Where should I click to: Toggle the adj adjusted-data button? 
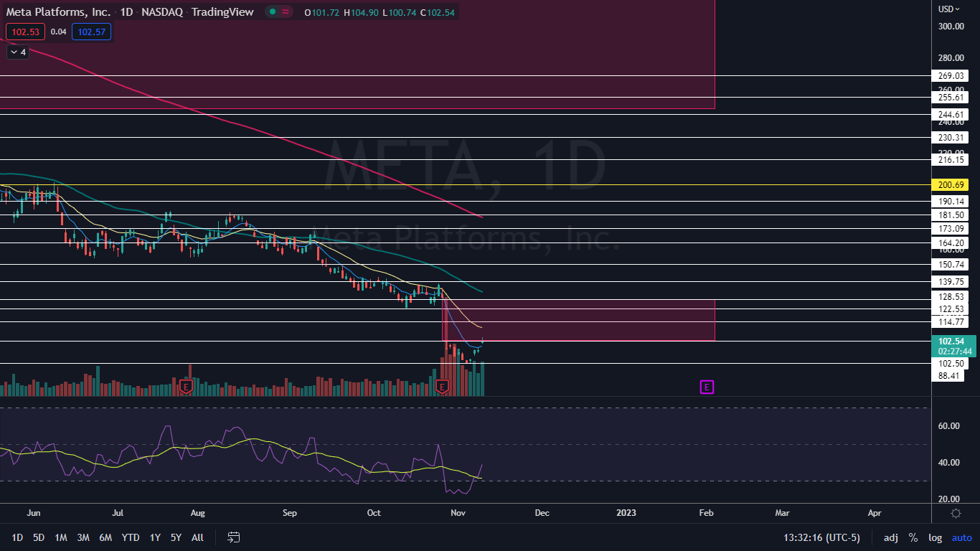point(890,537)
